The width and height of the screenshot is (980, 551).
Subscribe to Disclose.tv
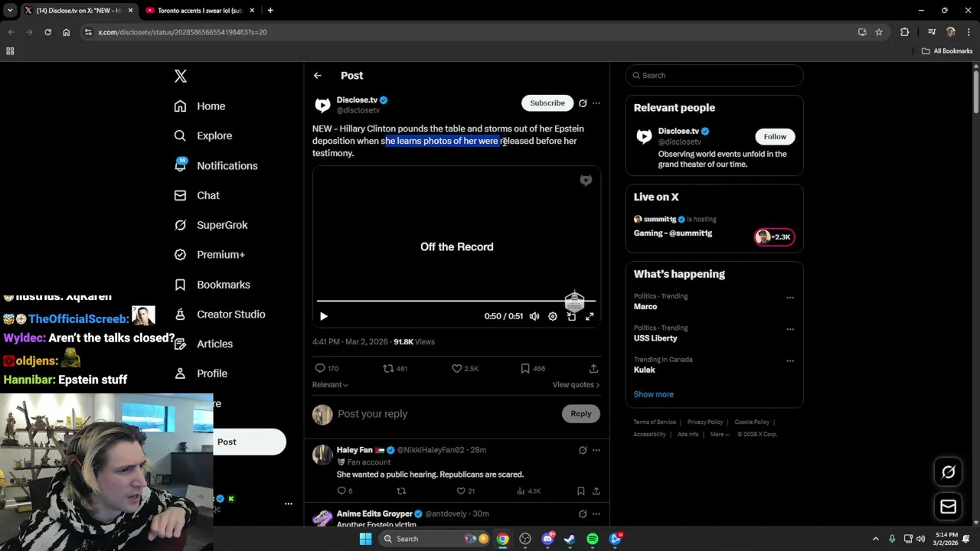[547, 103]
